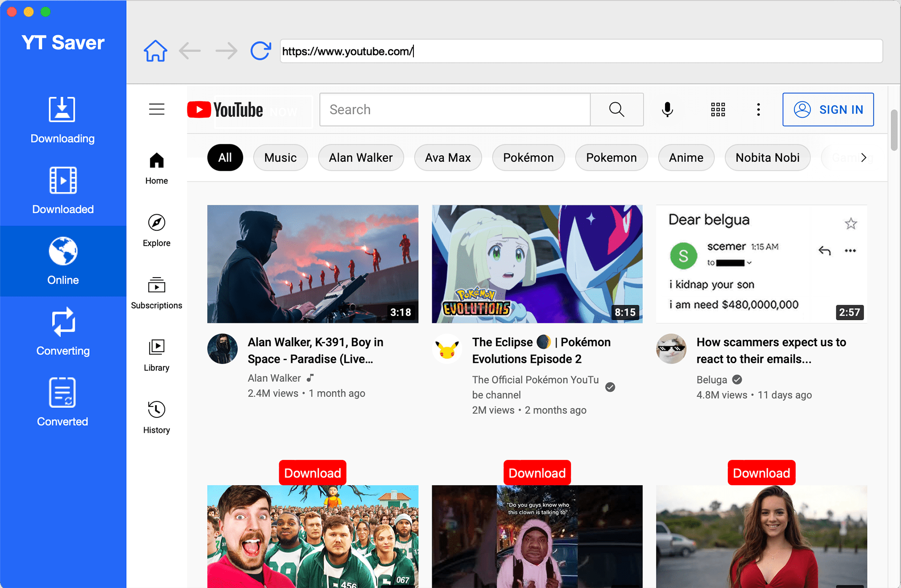Select the Nobita Nobi filter chip
The height and width of the screenshot is (588, 901).
pyautogui.click(x=768, y=158)
